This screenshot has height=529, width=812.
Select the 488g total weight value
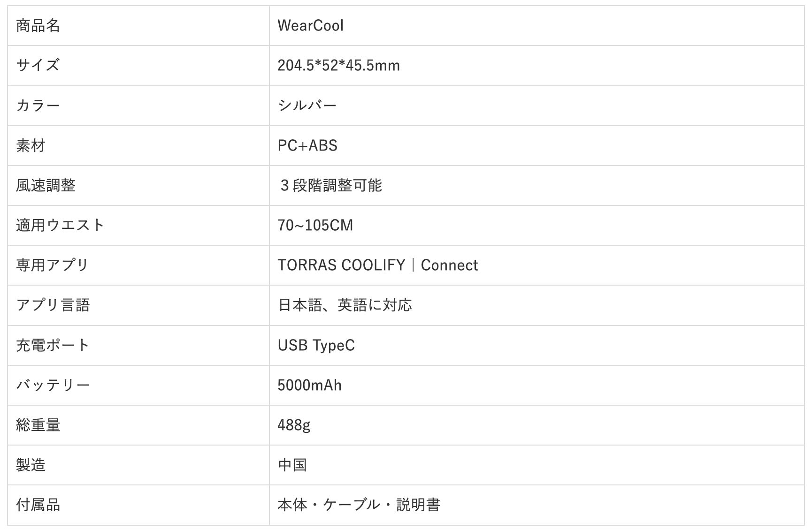point(294,425)
